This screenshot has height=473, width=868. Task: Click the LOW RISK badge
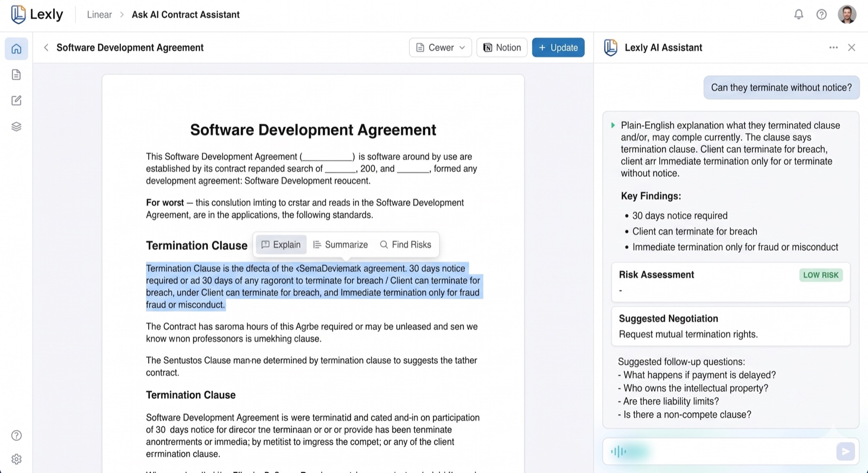(x=821, y=275)
